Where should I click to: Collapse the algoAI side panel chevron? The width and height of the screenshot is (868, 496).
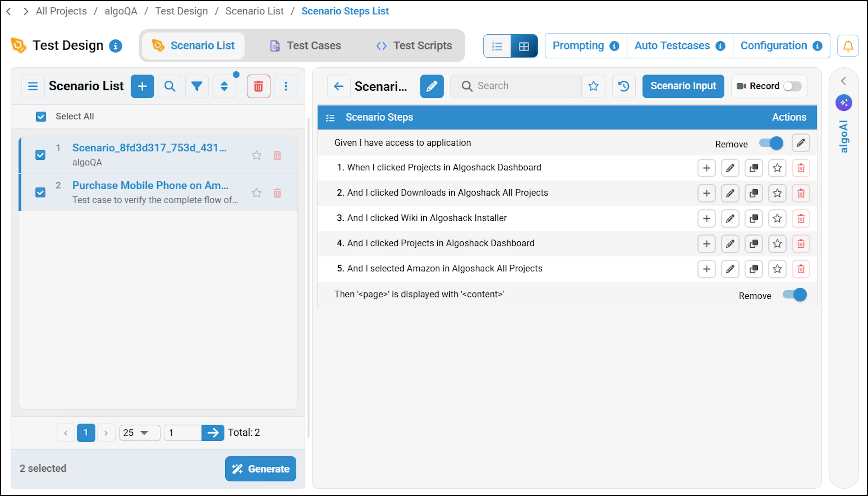pos(844,81)
